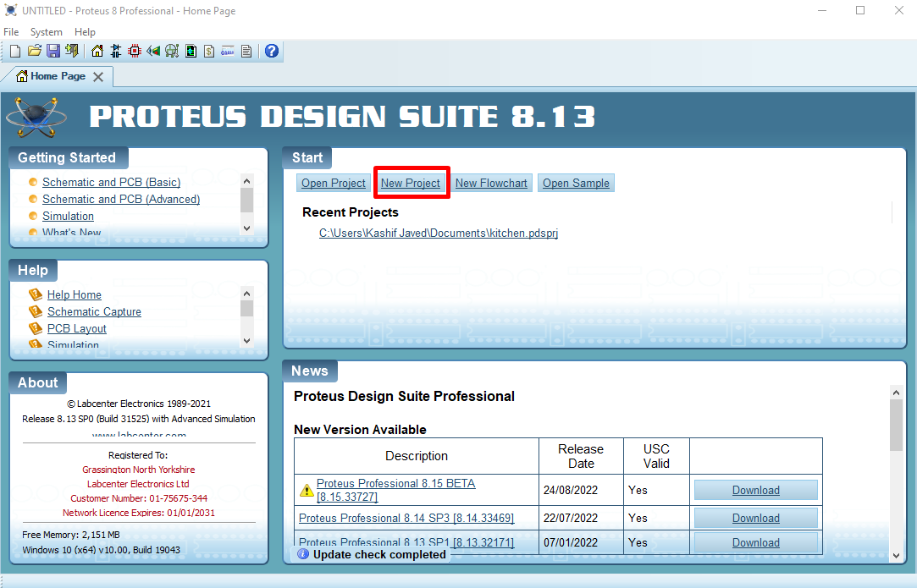
Task: Open Bill of Materials dollar icon
Action: 209,52
